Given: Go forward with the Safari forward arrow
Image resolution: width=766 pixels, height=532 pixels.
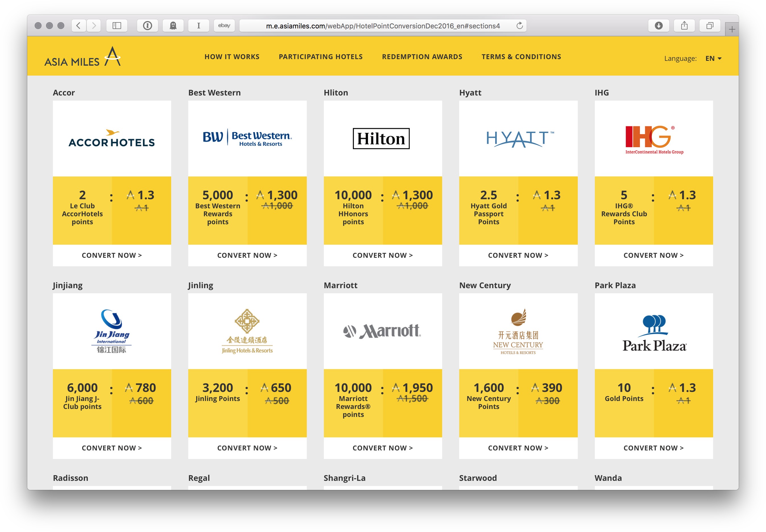Looking at the screenshot, I should (x=94, y=26).
